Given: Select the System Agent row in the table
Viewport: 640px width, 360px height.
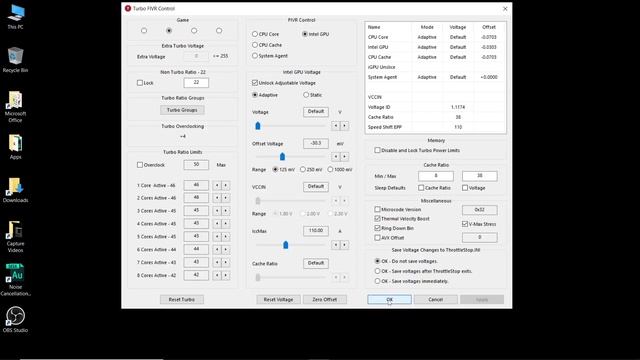Looking at the screenshot, I should tap(435, 77).
